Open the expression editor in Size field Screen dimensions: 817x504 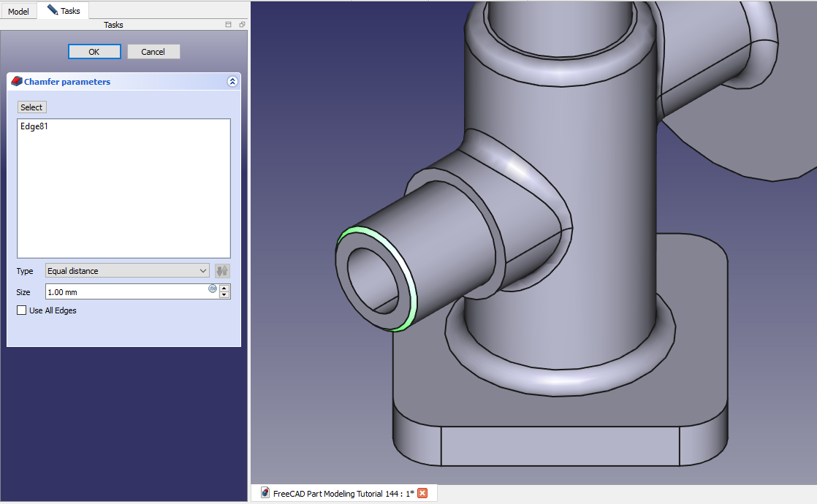click(213, 289)
